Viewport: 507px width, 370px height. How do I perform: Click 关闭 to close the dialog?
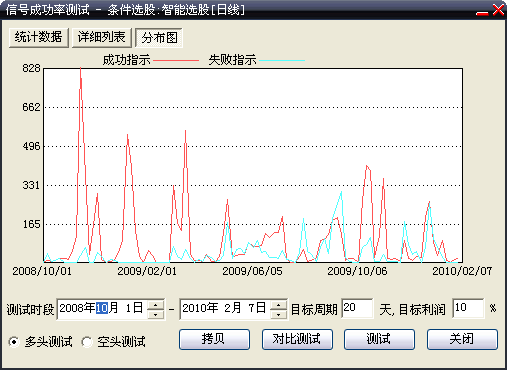(462, 339)
